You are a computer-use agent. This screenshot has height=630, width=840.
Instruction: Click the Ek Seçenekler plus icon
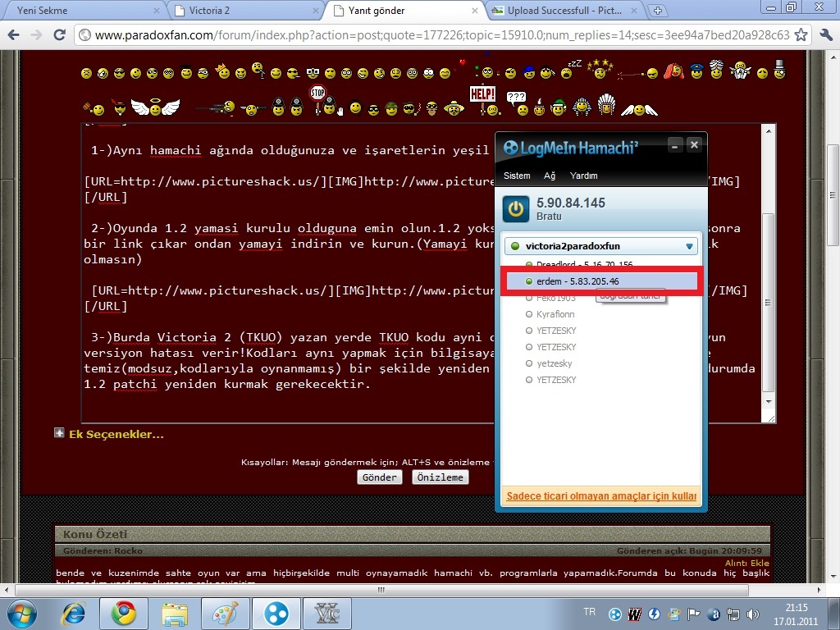(59, 433)
